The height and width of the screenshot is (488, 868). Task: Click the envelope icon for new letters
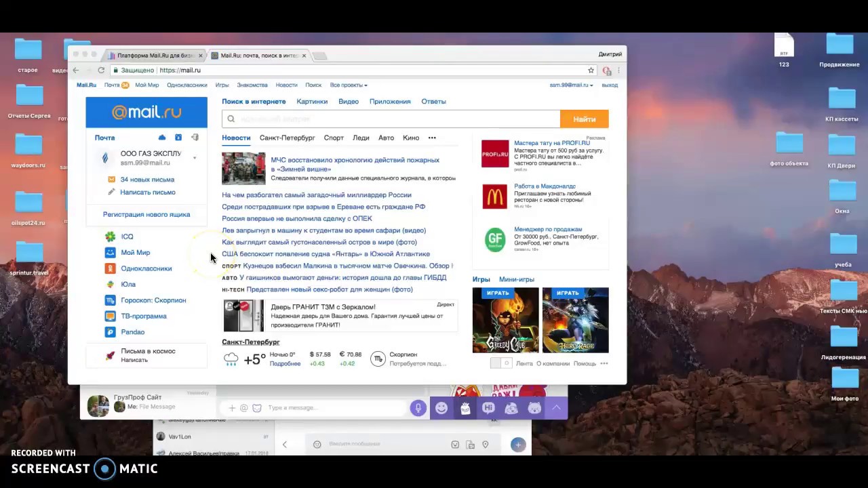pos(111,180)
